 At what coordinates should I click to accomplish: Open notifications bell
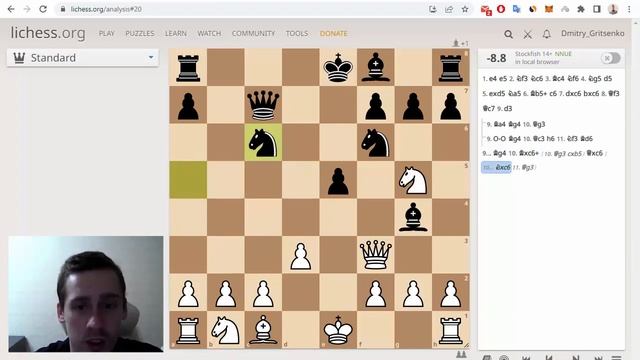point(547,34)
